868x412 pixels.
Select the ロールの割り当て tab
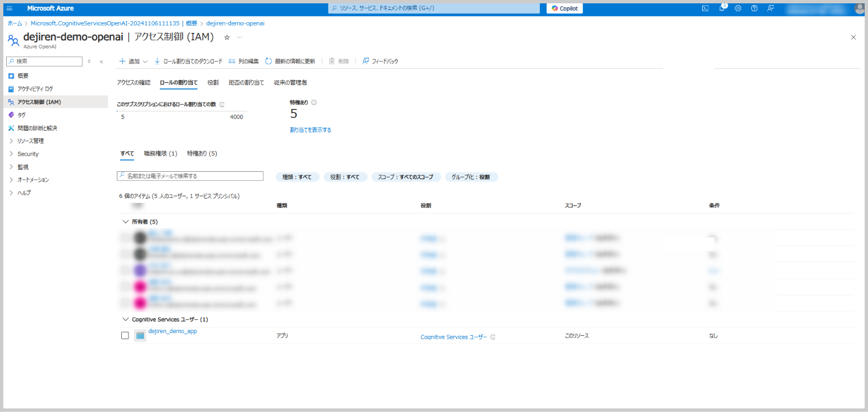pos(179,82)
